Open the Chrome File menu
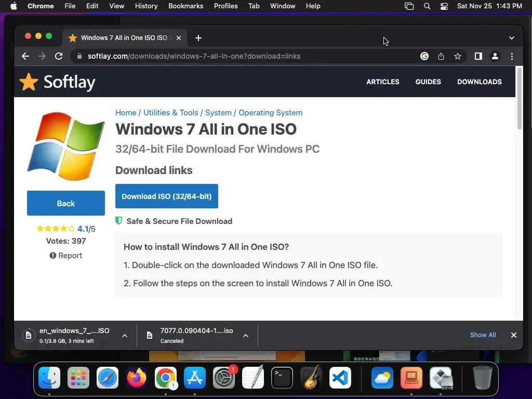The image size is (532, 399). (x=70, y=6)
